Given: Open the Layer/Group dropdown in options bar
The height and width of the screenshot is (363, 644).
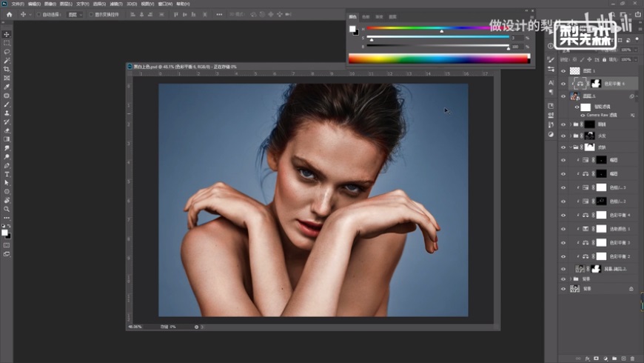Looking at the screenshot, I should click(75, 14).
